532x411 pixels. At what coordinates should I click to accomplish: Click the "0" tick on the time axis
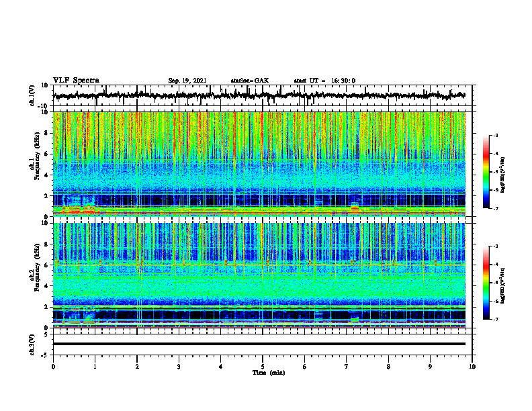point(53,367)
